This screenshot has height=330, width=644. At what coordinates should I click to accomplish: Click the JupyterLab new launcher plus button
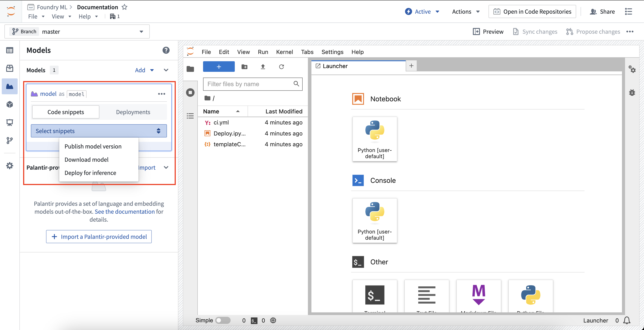pos(219,67)
